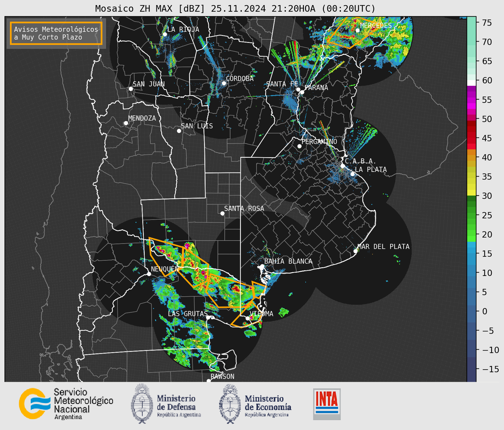Click the SANTA FE city label
The width and height of the screenshot is (504, 430).
282,84
